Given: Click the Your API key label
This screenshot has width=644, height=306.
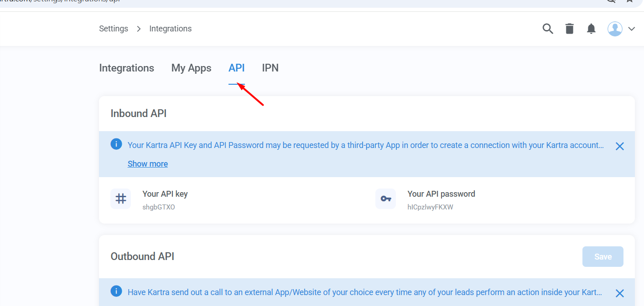Looking at the screenshot, I should tap(165, 194).
